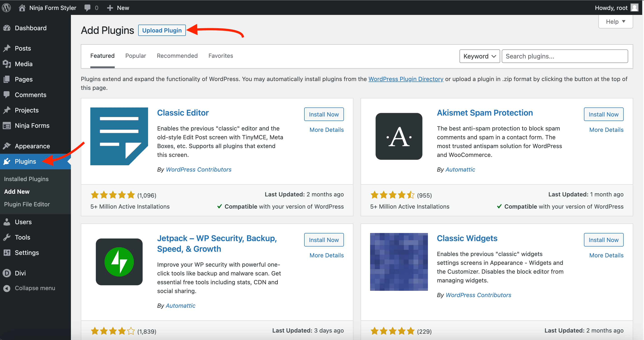Switch to the Popular tab

(x=135, y=56)
